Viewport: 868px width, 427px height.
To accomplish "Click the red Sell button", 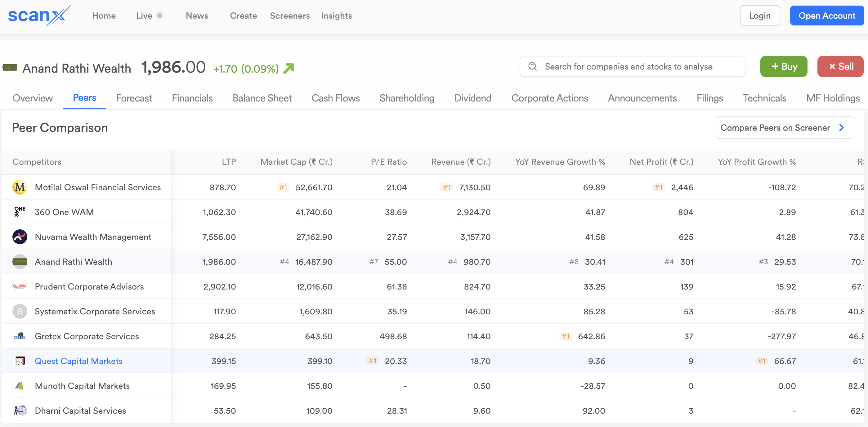I will coord(840,66).
